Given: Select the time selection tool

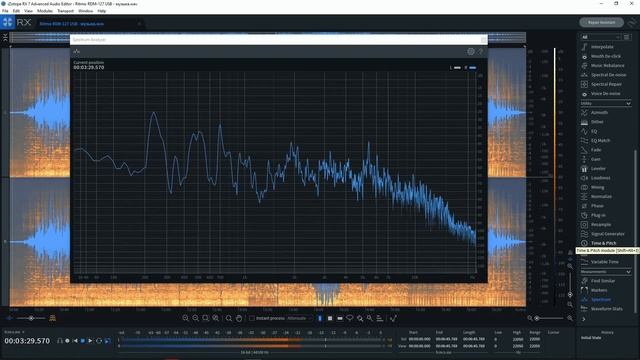Looking at the screenshot, I should pos(320,318).
